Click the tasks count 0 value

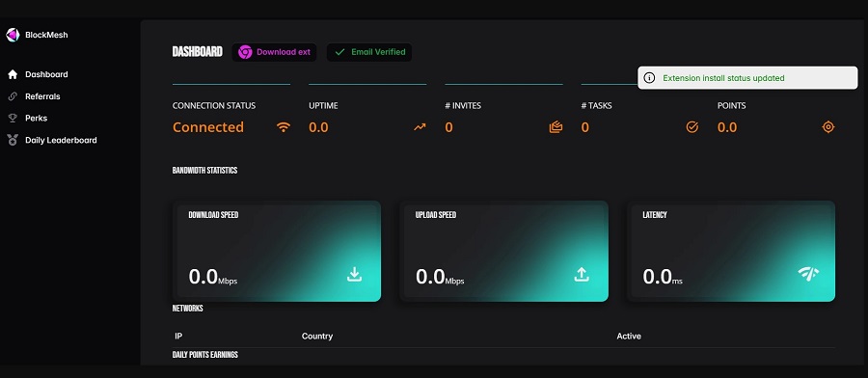(x=585, y=127)
